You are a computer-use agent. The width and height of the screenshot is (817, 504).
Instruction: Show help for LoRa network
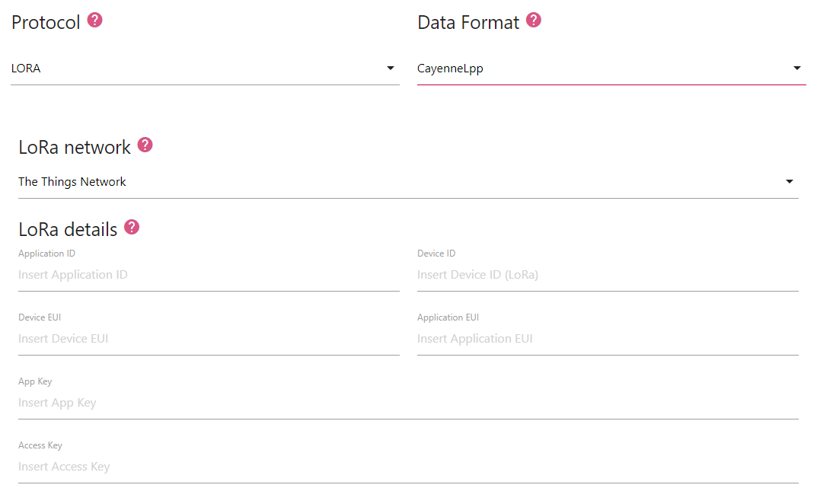tap(145, 145)
